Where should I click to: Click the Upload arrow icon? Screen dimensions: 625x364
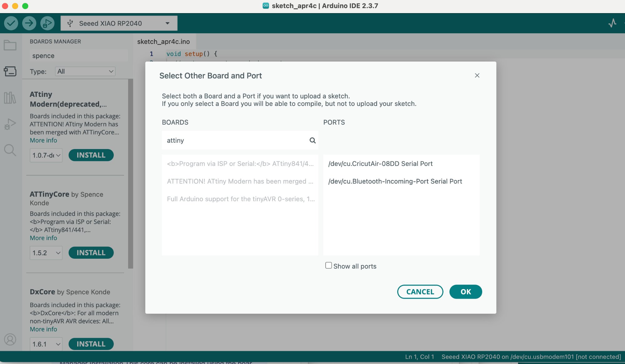(29, 23)
